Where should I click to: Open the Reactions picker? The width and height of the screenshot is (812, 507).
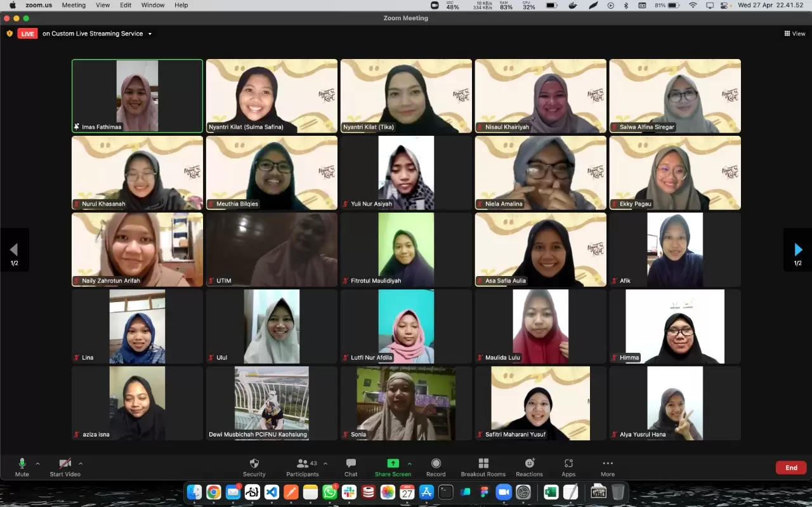pyautogui.click(x=529, y=467)
